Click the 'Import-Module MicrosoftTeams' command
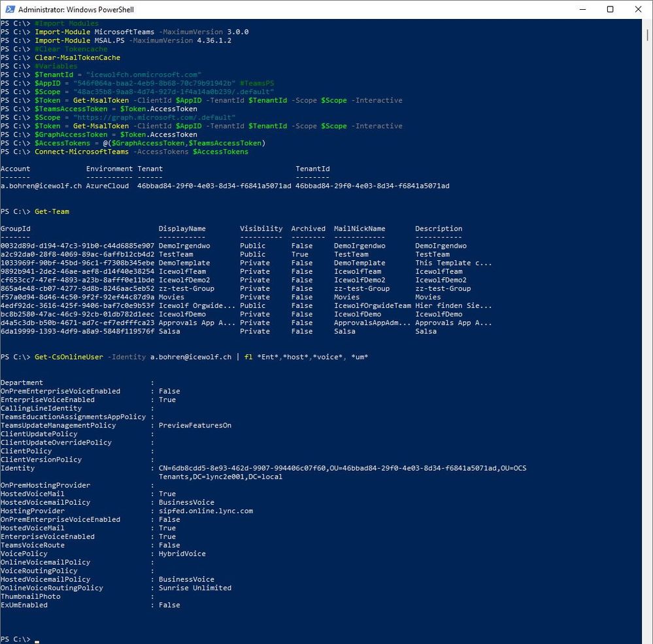 (x=95, y=32)
